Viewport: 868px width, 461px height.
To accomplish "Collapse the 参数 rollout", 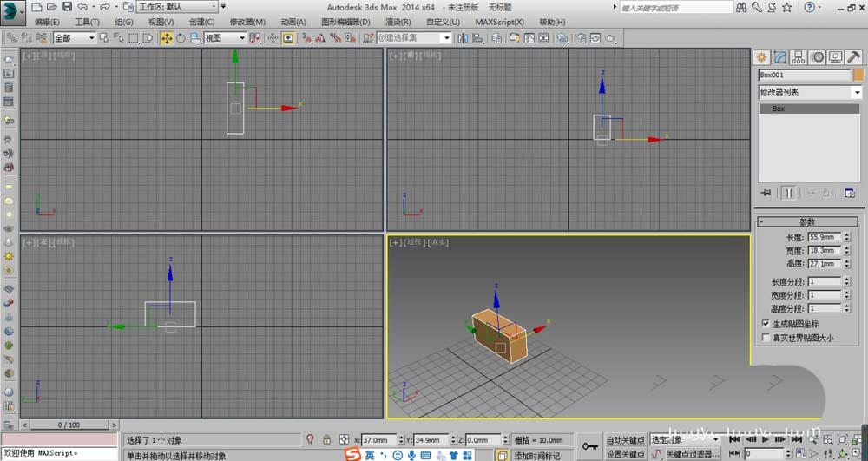I will pyautogui.click(x=806, y=221).
